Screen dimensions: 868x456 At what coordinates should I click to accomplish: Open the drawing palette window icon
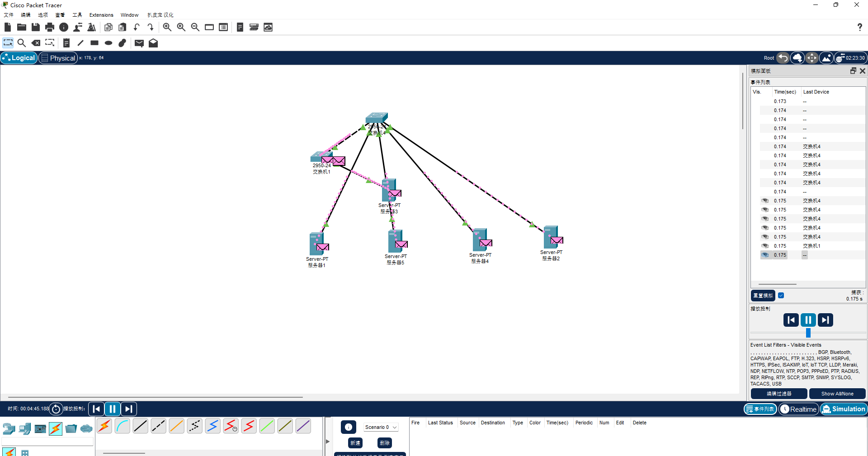point(209,27)
